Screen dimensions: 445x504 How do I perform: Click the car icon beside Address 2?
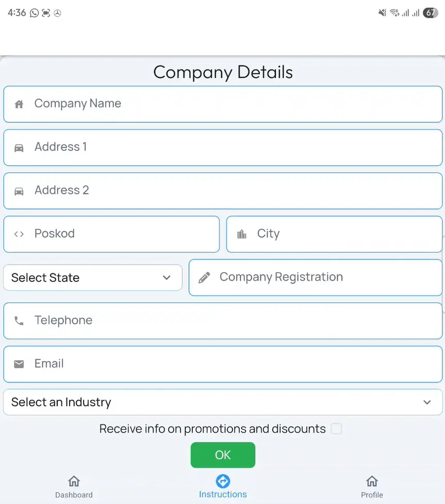coord(19,191)
